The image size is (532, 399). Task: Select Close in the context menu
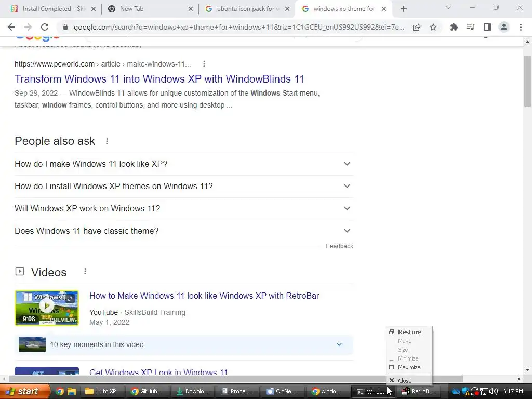coord(409,381)
